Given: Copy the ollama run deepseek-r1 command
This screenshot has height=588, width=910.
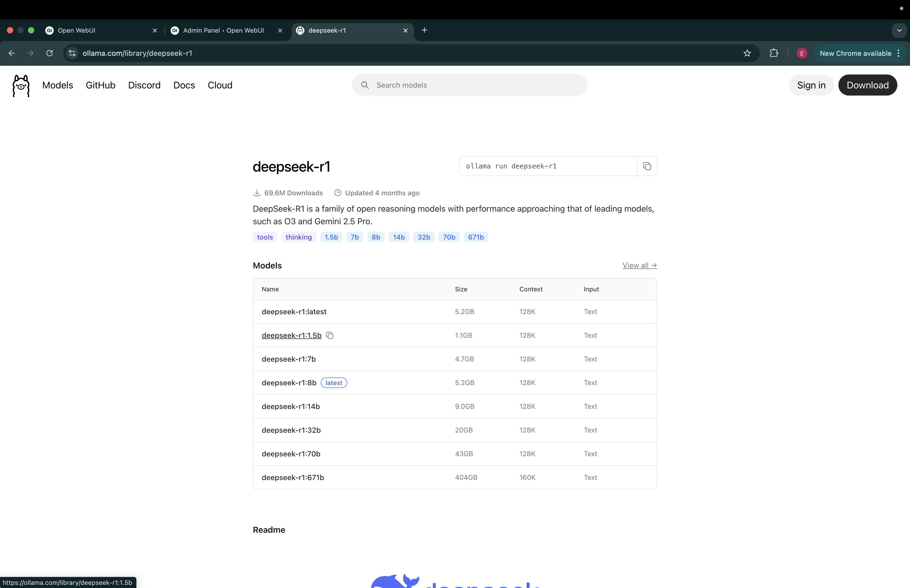Looking at the screenshot, I should pyautogui.click(x=647, y=166).
